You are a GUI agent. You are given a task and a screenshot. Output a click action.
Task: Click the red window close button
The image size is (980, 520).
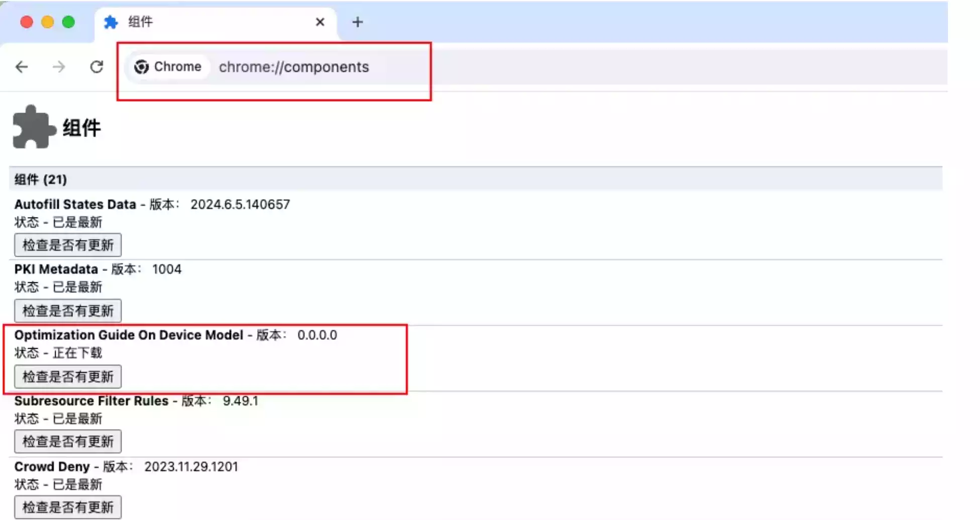click(27, 22)
